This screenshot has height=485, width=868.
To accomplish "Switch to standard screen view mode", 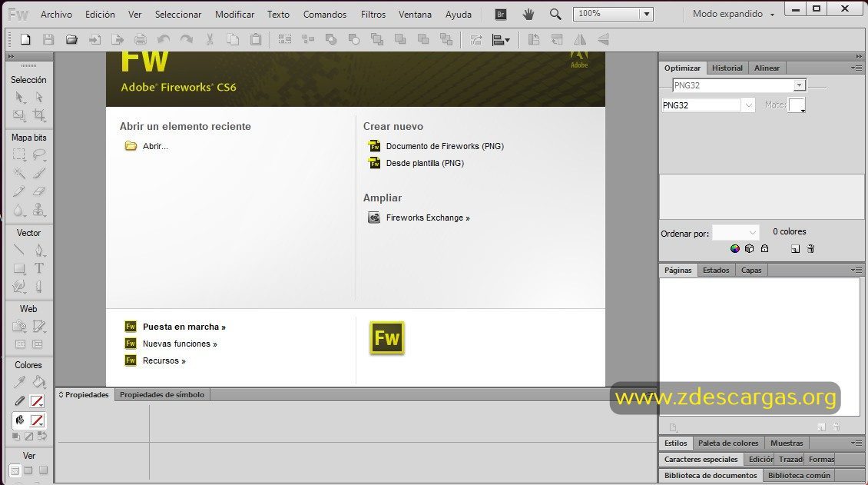I will (15, 470).
